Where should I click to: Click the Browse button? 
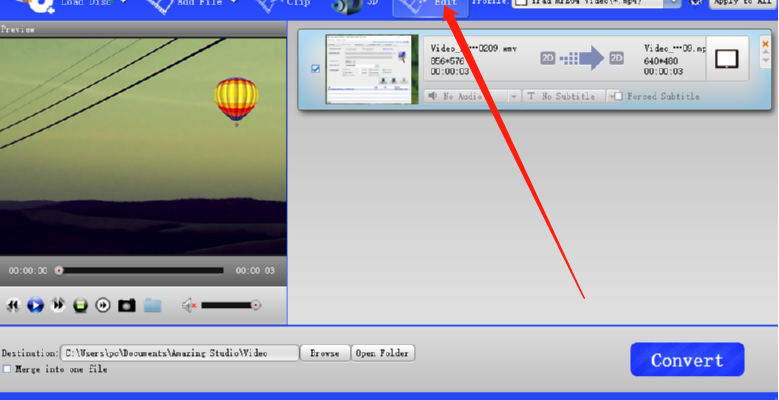pyautogui.click(x=325, y=353)
